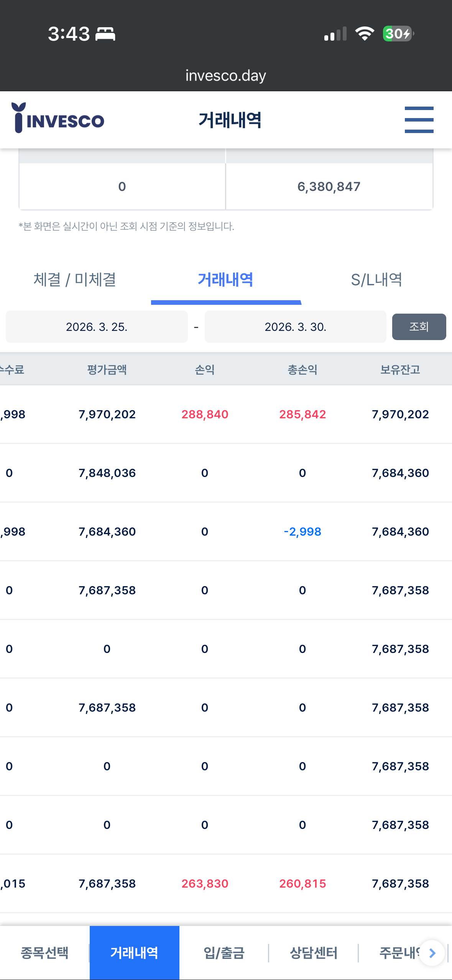Open the start date 2026. 3. 25. picker
The image size is (452, 980).
(97, 327)
